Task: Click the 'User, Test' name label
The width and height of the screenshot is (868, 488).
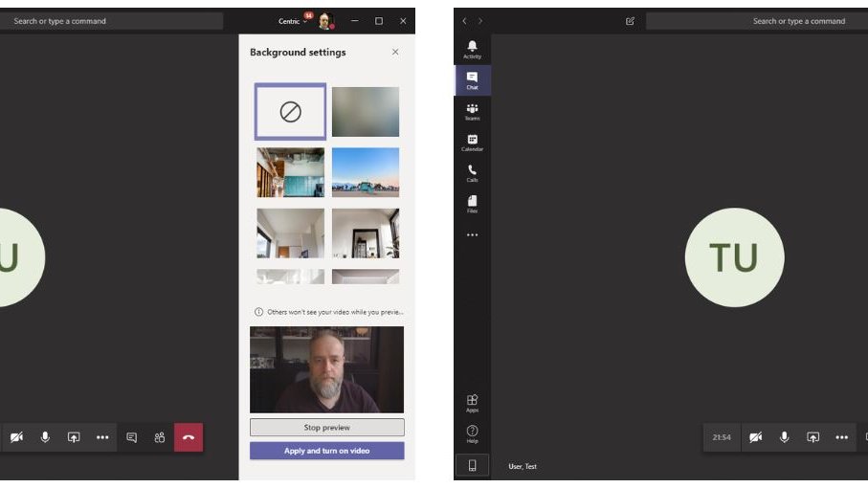Action: click(x=523, y=466)
